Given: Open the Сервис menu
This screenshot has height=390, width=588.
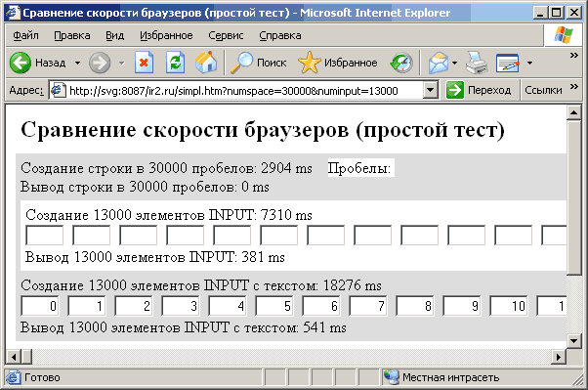Looking at the screenshot, I should tap(226, 35).
